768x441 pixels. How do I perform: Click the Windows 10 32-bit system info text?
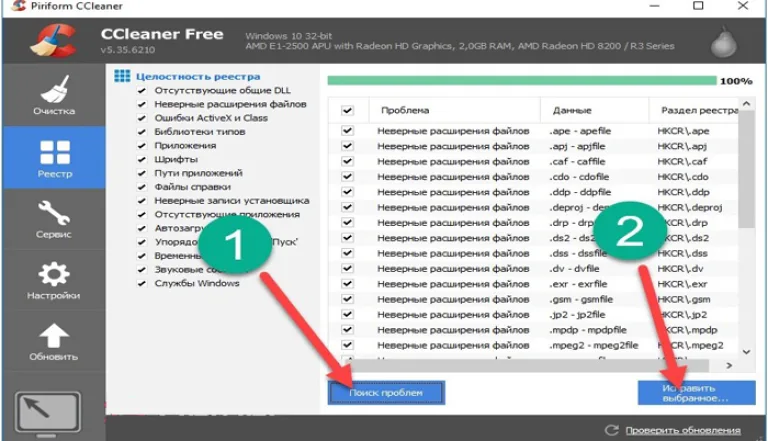tap(288, 36)
